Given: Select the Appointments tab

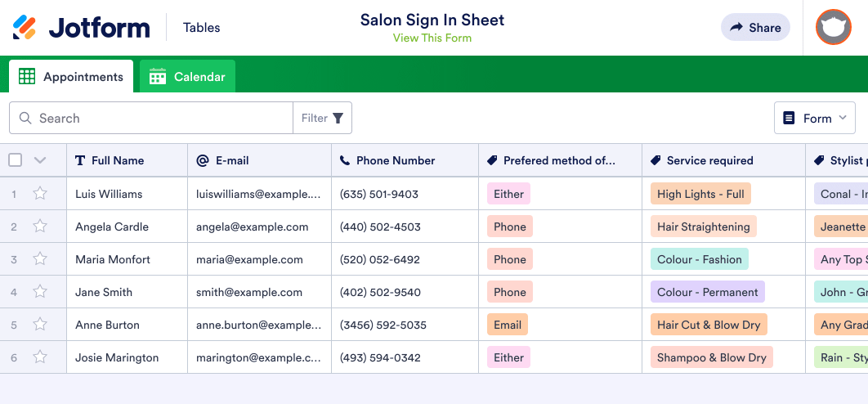Looking at the screenshot, I should pyautogui.click(x=71, y=77).
